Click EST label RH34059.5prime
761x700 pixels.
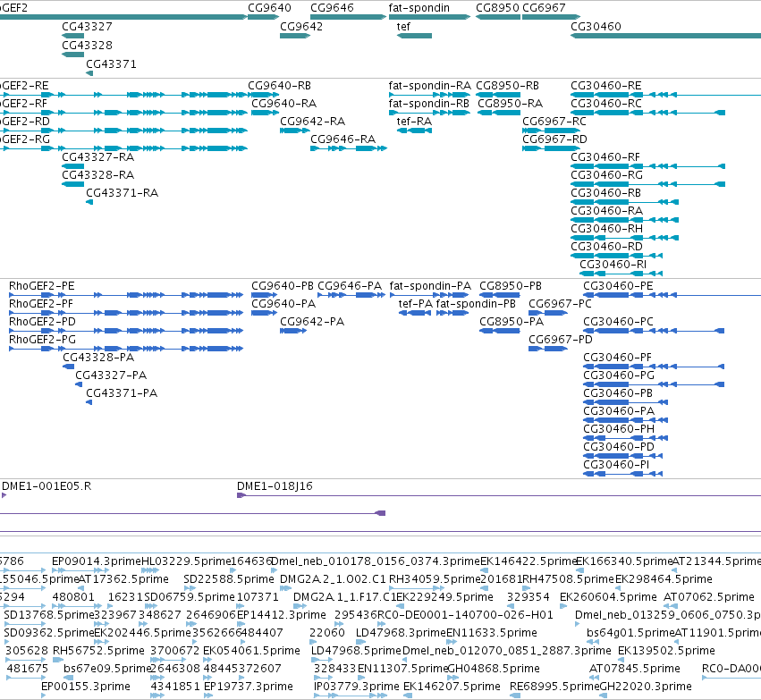pos(435,579)
